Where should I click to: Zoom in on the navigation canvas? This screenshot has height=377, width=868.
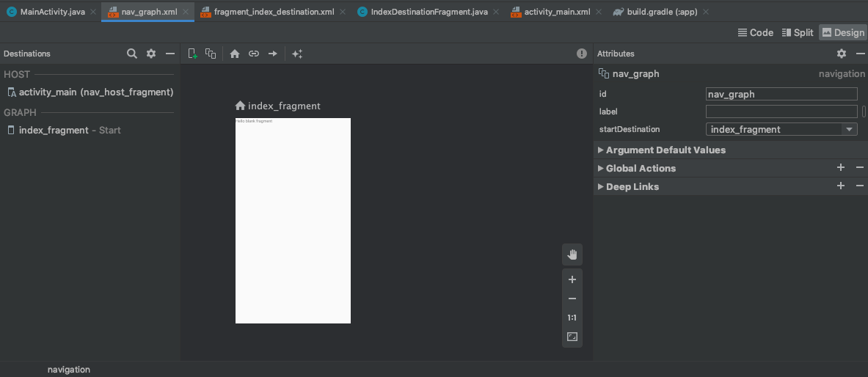pyautogui.click(x=572, y=279)
